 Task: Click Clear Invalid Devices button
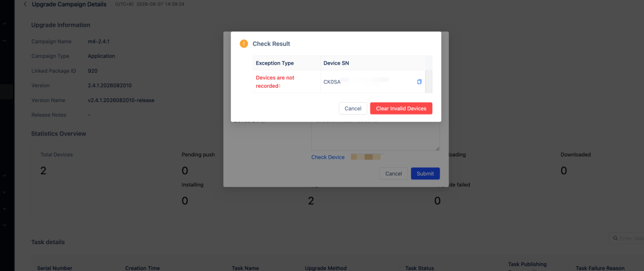click(x=401, y=109)
